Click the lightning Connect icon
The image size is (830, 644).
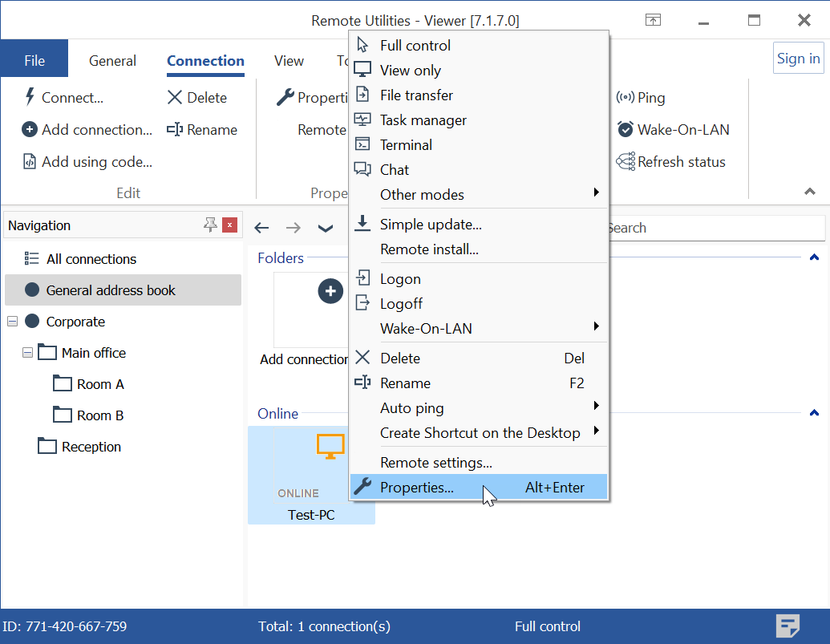click(30, 98)
